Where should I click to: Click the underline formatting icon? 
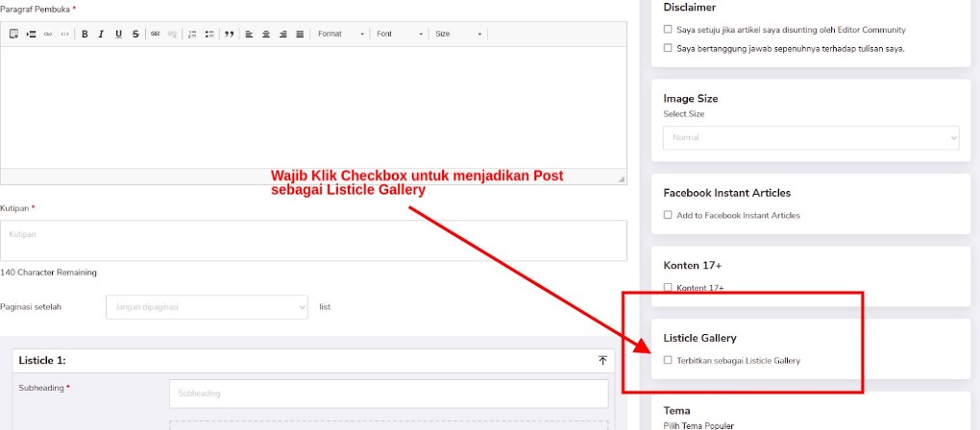tap(118, 35)
